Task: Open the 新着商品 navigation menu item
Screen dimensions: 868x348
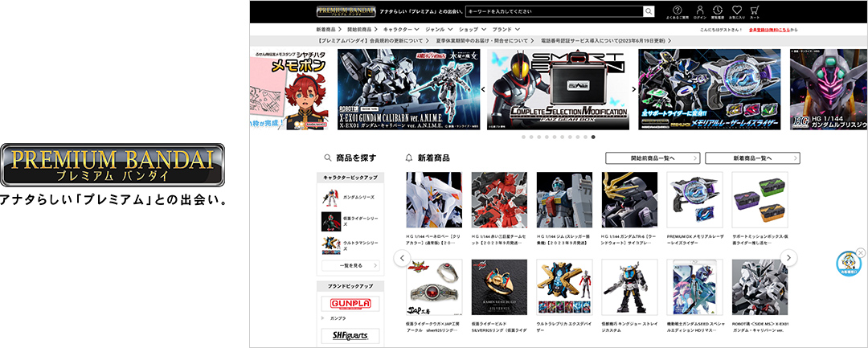Action: 327,29
